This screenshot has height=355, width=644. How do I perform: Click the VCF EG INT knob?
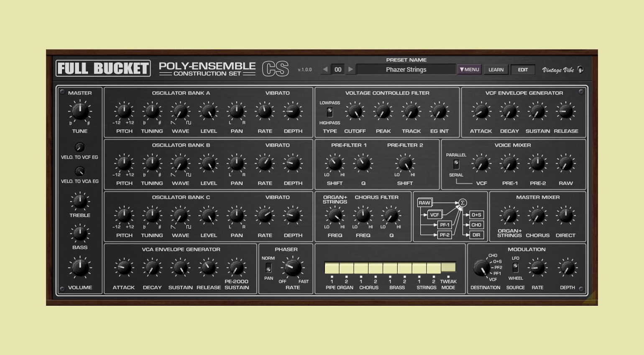[439, 112]
